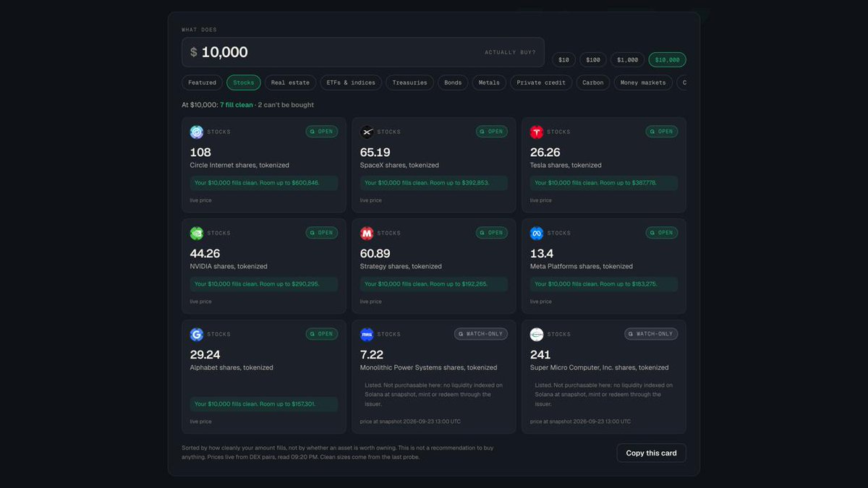The image size is (868, 488).
Task: Click the 26.26 Tesla share count
Action: 545,152
